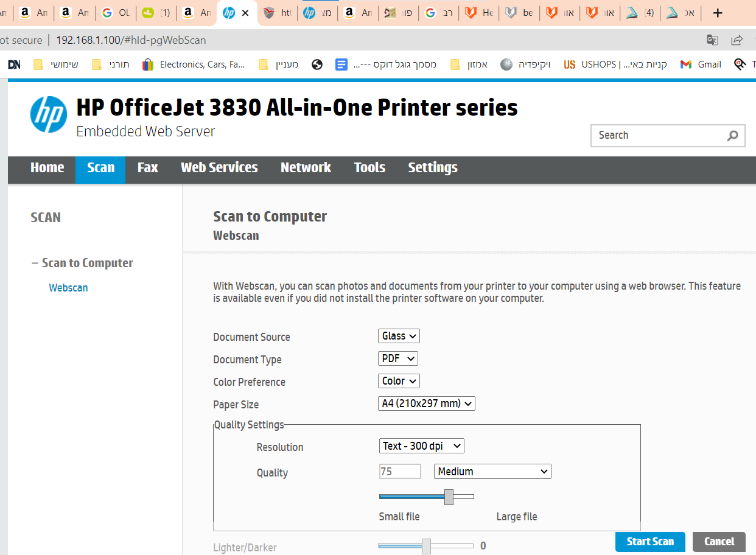The image size is (756, 555).
Task: Open the Paper Size dropdown
Action: [426, 403]
